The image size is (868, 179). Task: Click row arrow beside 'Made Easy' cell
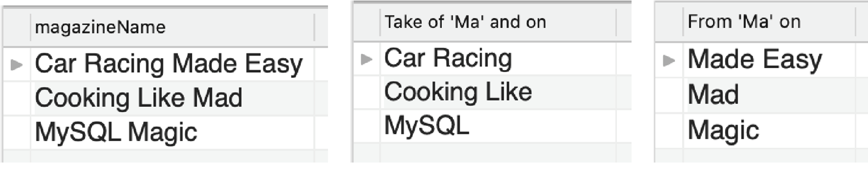pos(669,60)
